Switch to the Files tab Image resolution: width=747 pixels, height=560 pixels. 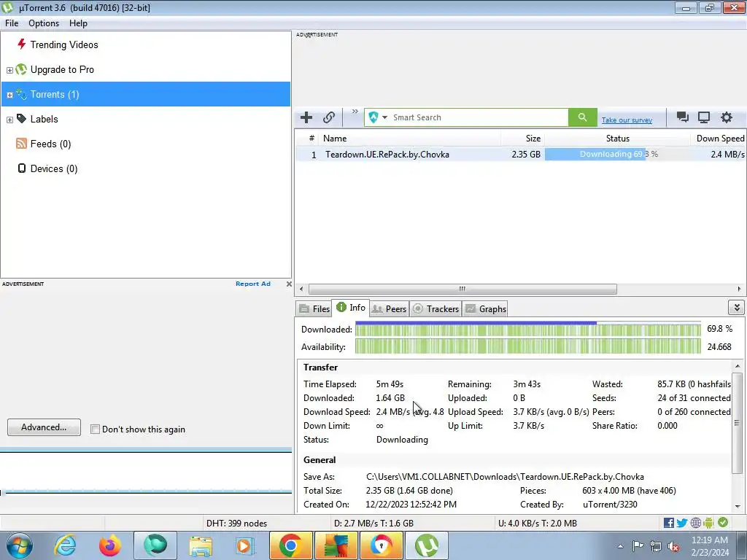[x=314, y=308]
